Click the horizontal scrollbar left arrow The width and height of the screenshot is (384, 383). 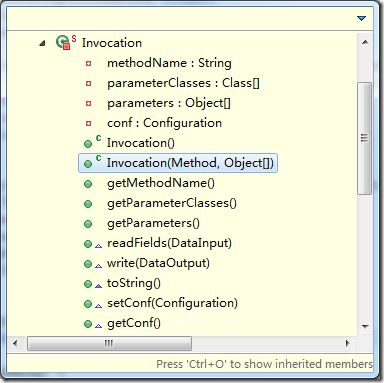[x=15, y=343]
